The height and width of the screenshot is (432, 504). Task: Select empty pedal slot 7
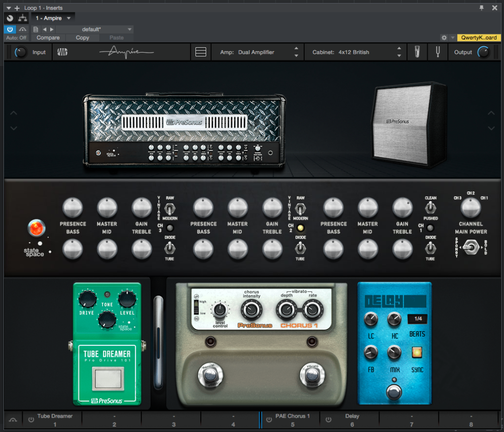click(409, 420)
